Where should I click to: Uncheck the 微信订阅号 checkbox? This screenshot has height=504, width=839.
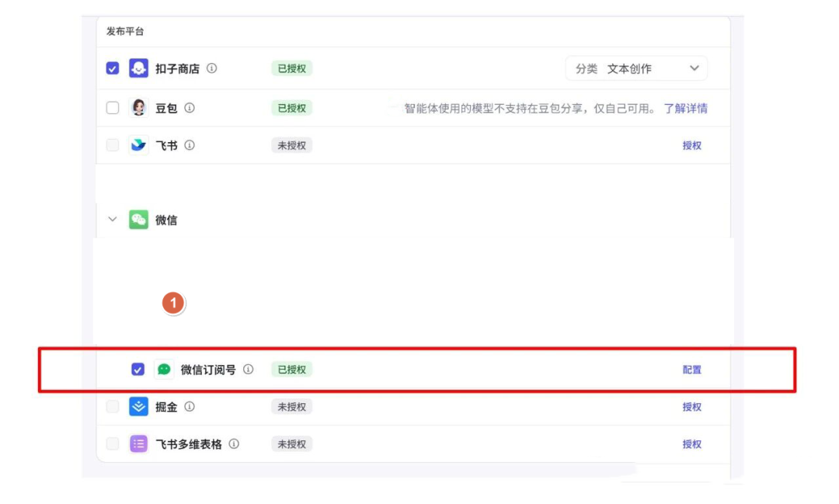tap(137, 370)
